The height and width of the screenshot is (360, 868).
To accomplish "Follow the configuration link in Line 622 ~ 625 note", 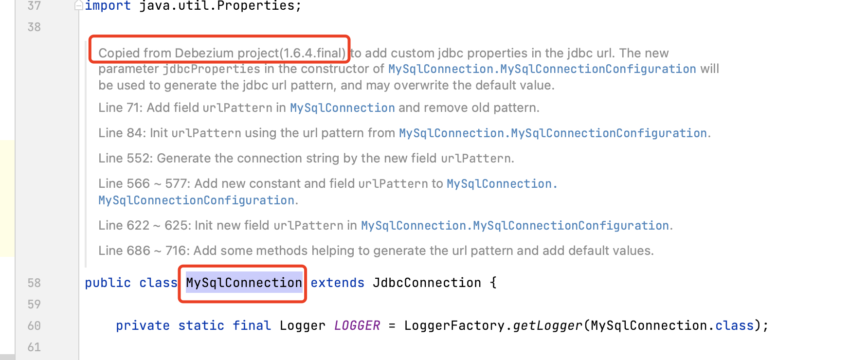I will 515,226.
